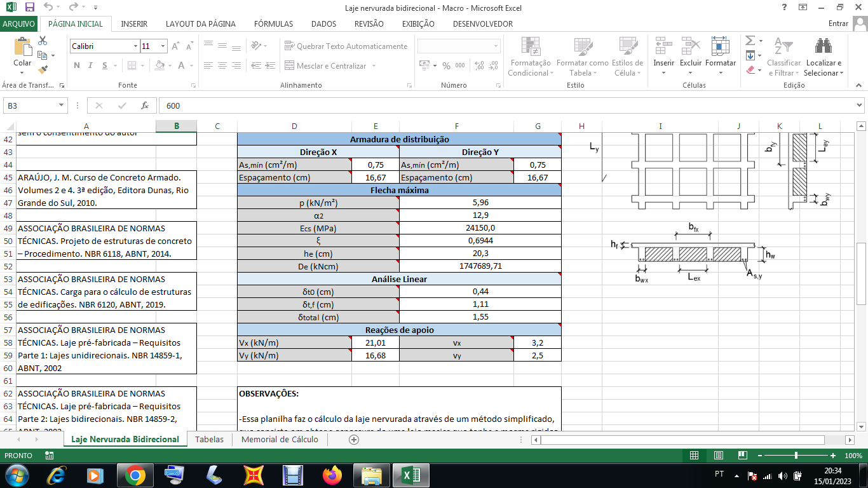Click the decrease decimal places icon
This screenshot has height=488, width=868.
tap(494, 65)
